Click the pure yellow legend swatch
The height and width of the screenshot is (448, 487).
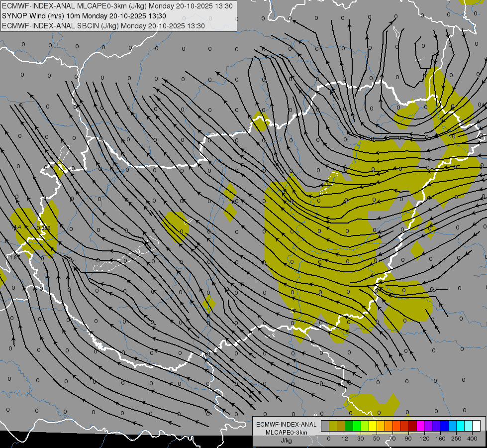point(373,426)
